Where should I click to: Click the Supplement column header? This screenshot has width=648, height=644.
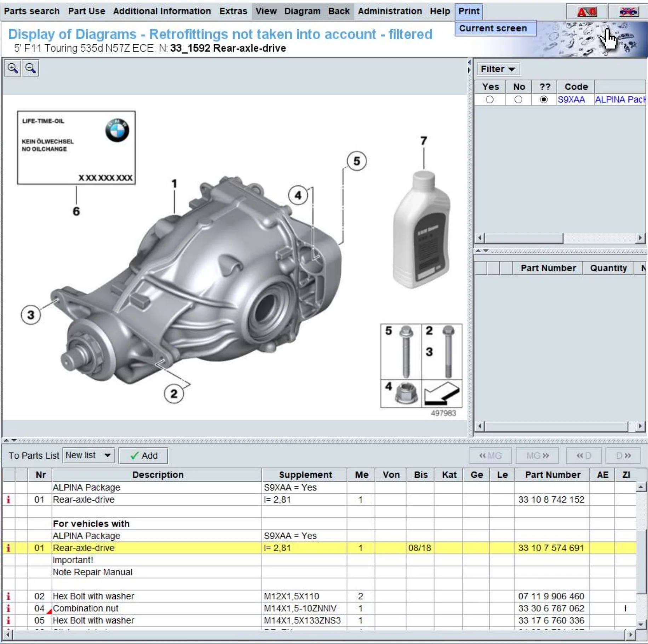tap(305, 475)
